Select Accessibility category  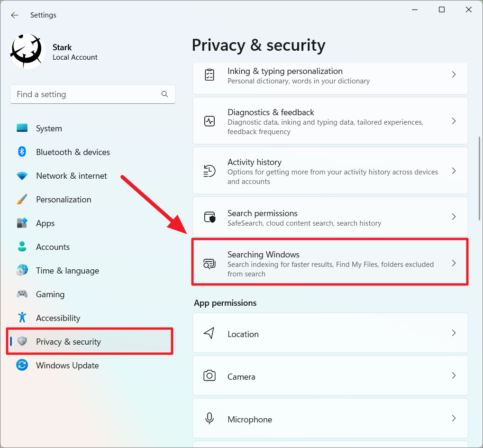click(58, 318)
